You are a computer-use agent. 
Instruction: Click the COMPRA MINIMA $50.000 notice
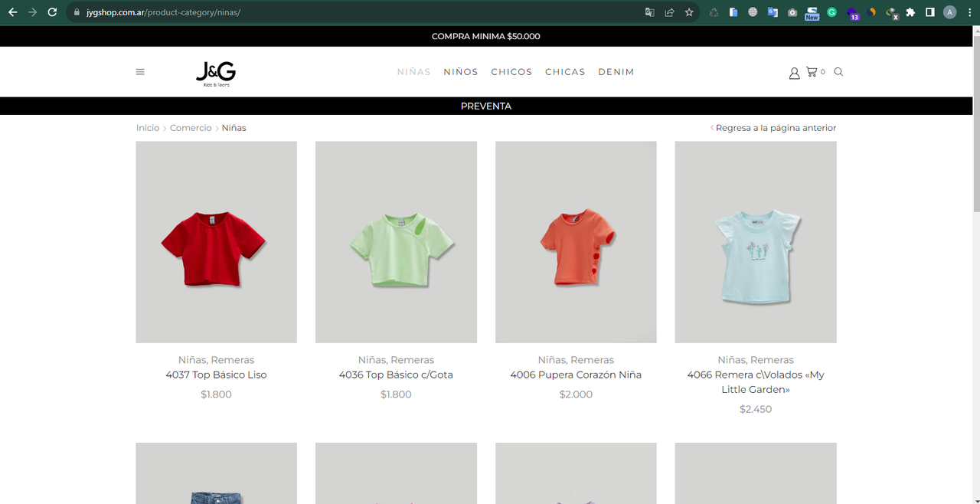[x=486, y=37]
